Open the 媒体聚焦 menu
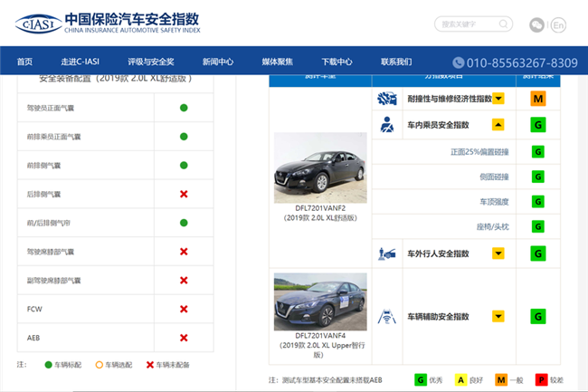 (x=278, y=62)
